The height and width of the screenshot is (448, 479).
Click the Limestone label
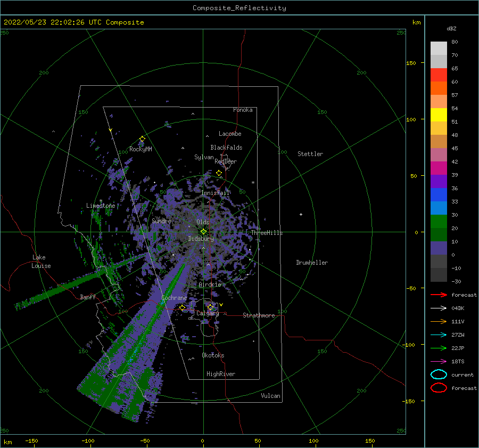(x=101, y=206)
